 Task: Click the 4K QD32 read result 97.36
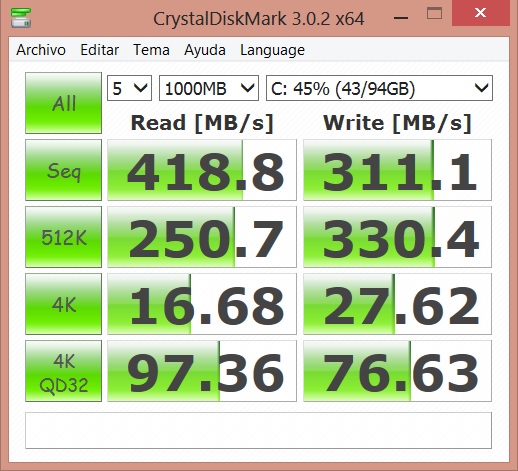[202, 371]
